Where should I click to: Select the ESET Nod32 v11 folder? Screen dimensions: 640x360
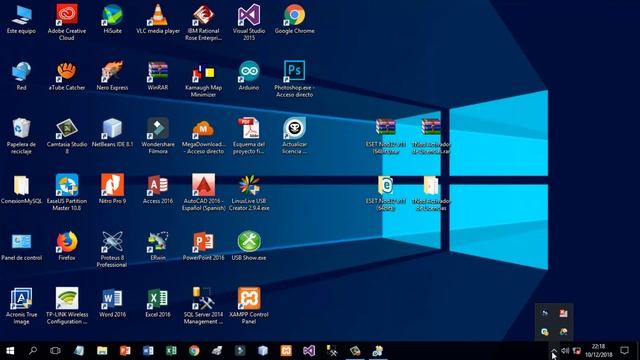[x=386, y=193]
